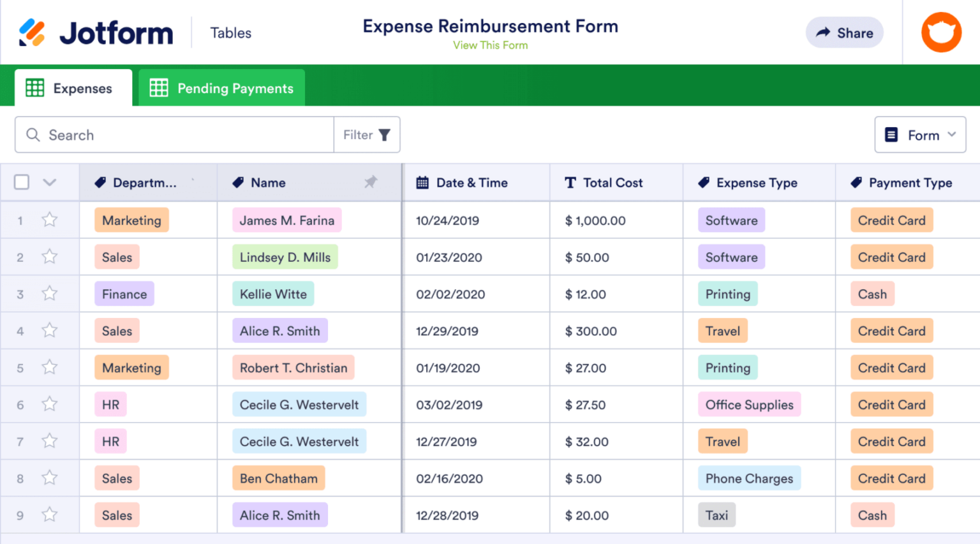Click the T text icon on Total Cost header
The height and width of the screenshot is (544, 980).
pos(570,182)
